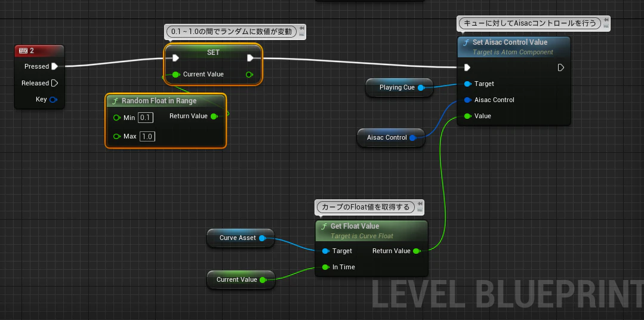Click the function icon on Random Float in Range
Screen dimensions: 644x320
(115, 101)
